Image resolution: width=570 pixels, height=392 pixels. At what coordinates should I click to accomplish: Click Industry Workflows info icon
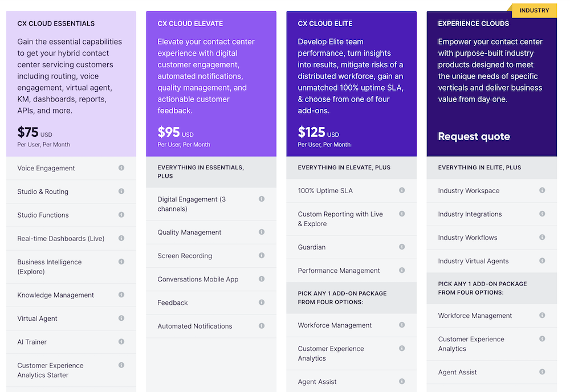click(543, 237)
